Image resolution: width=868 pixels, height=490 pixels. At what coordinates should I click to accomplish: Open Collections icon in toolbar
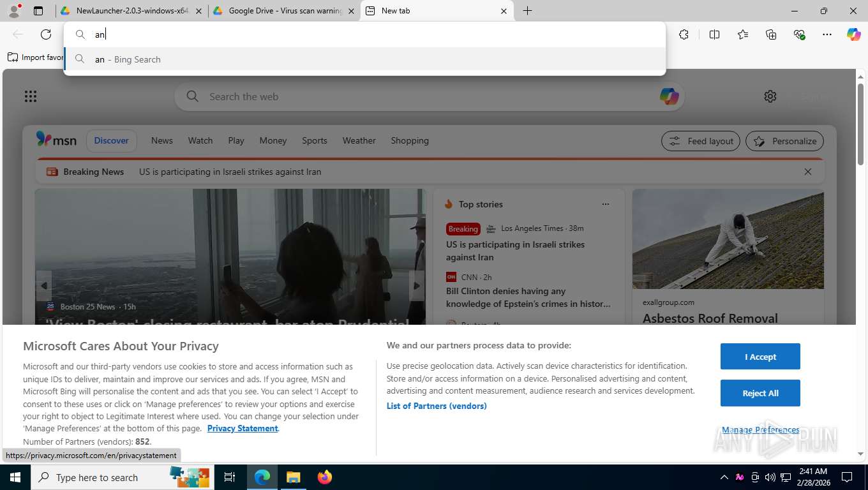771,34
